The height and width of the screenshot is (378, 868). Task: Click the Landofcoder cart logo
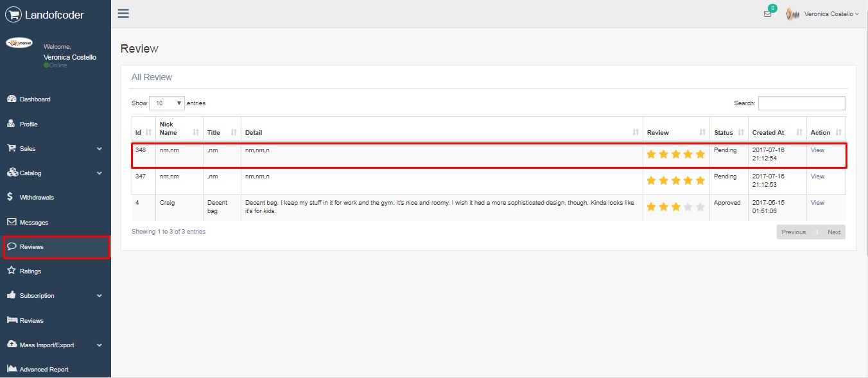tap(13, 14)
